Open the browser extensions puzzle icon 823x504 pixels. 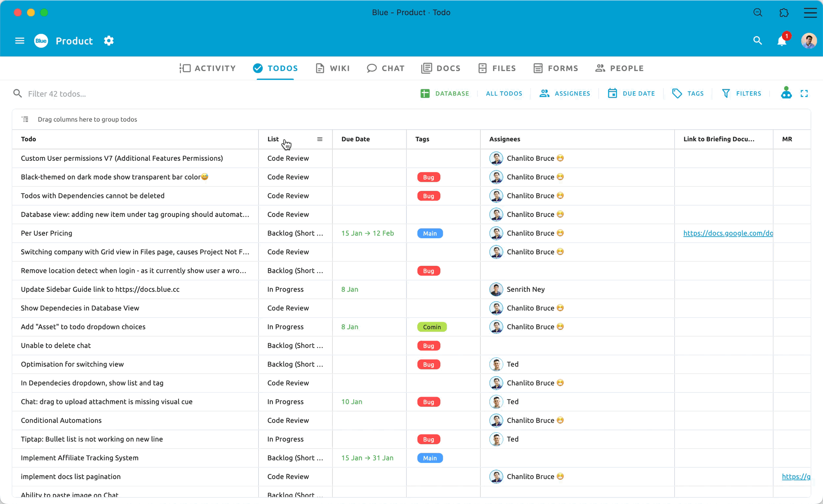click(x=784, y=13)
